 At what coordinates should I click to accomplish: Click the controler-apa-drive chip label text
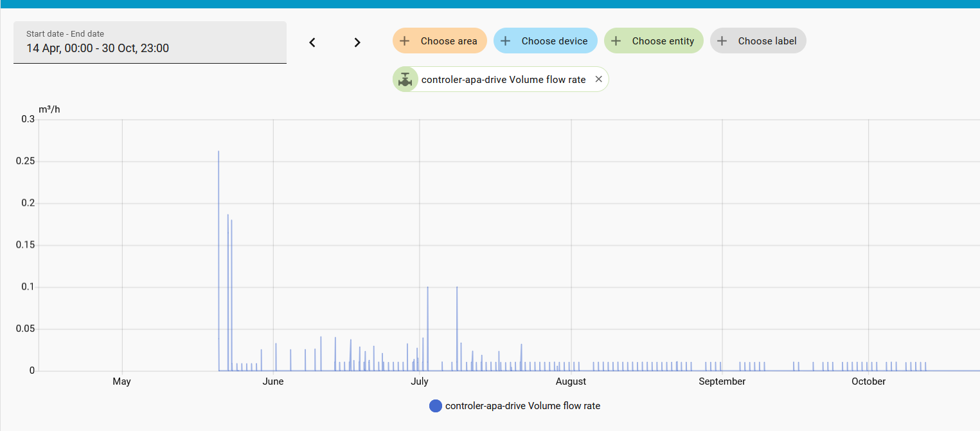(503, 80)
